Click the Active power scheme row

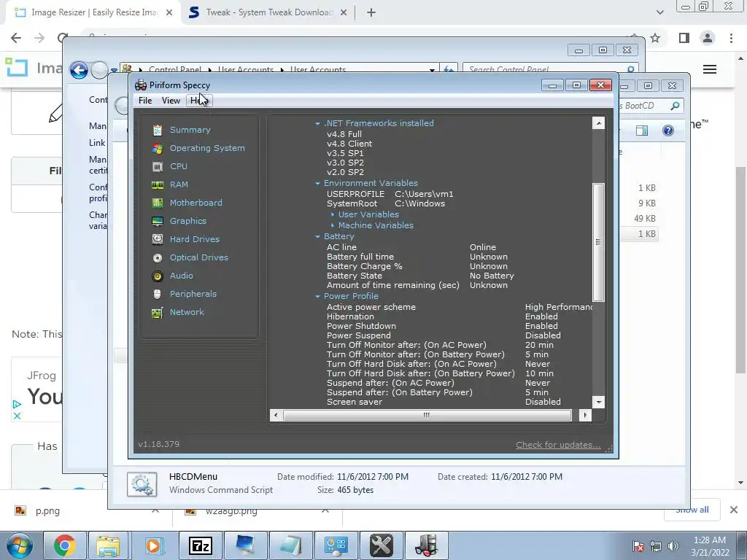(x=460, y=307)
